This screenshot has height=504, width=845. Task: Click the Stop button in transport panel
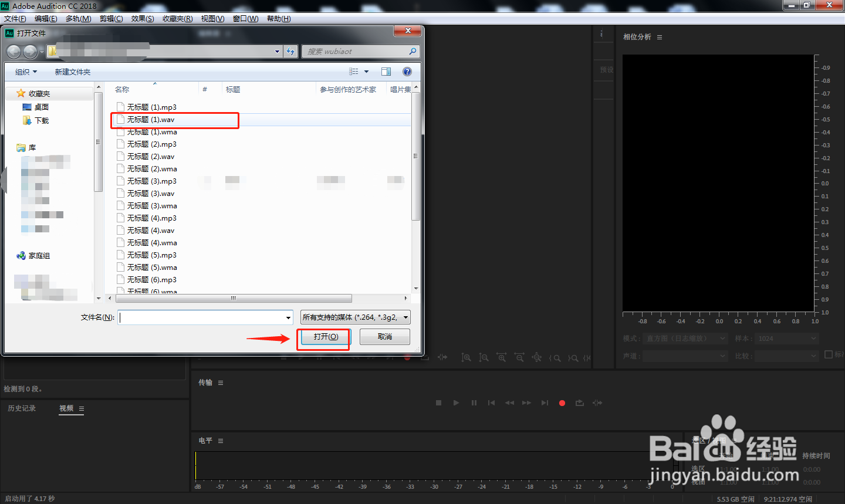[438, 403]
